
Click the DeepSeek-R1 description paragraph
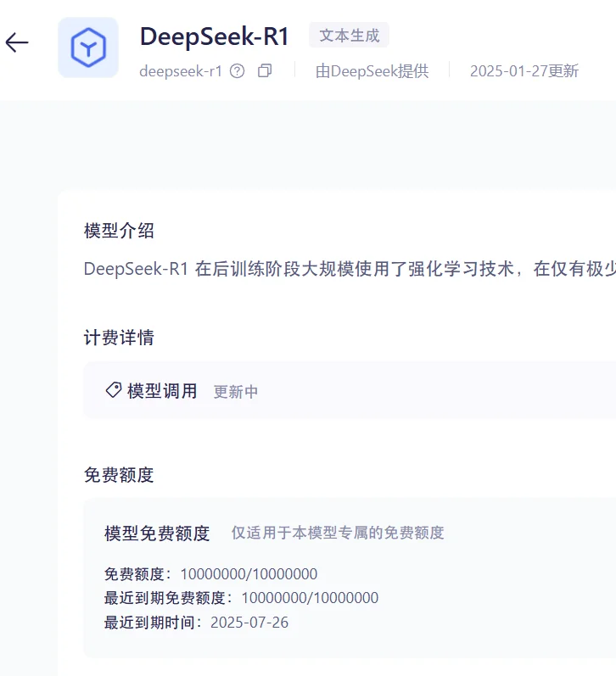click(350, 269)
